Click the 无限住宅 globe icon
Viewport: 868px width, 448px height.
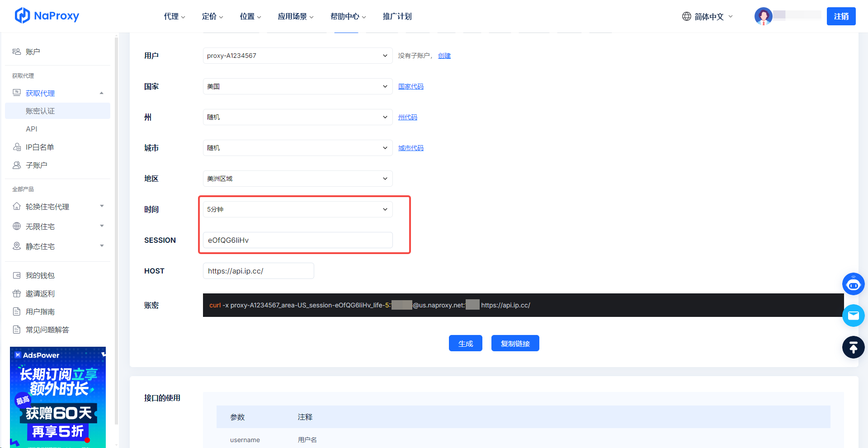tap(17, 226)
